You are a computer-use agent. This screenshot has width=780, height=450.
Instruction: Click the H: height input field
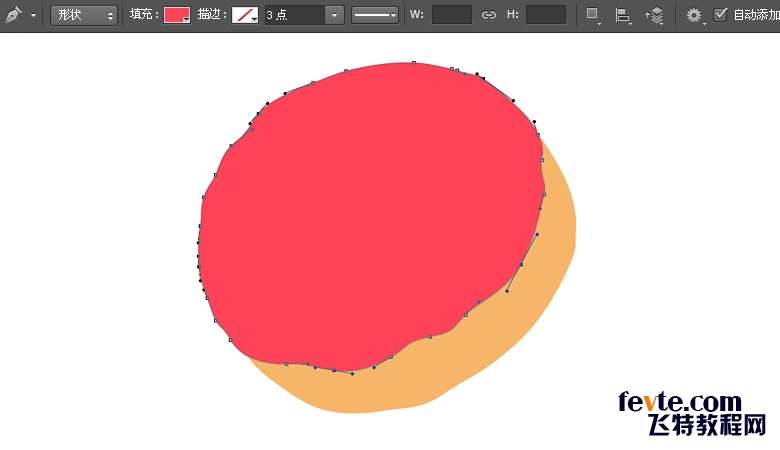point(546,15)
